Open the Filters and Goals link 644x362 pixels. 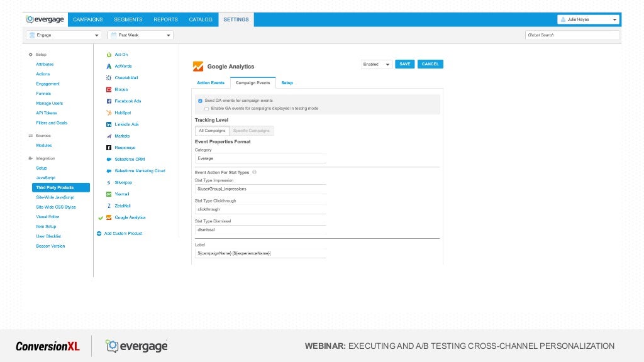52,123
